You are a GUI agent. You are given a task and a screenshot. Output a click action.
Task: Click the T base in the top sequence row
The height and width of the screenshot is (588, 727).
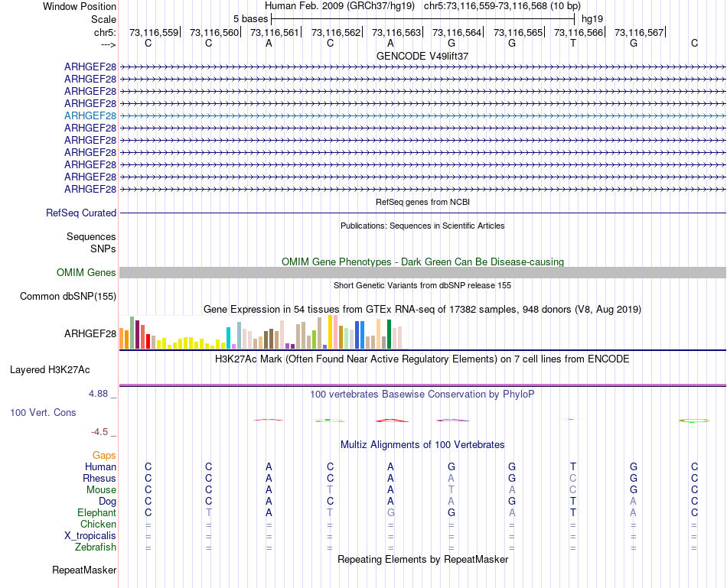coord(573,43)
